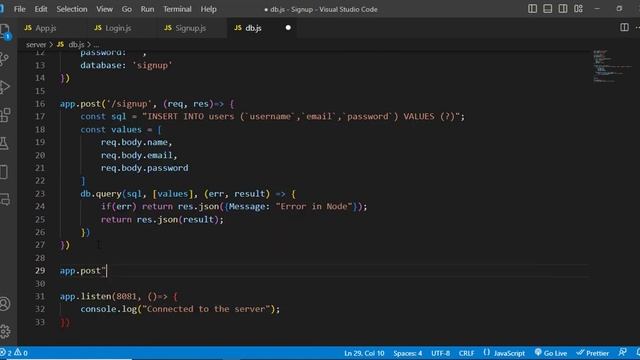Click const values on line 18
Image resolution: width=640 pixels, height=360 pixels.
point(111,129)
